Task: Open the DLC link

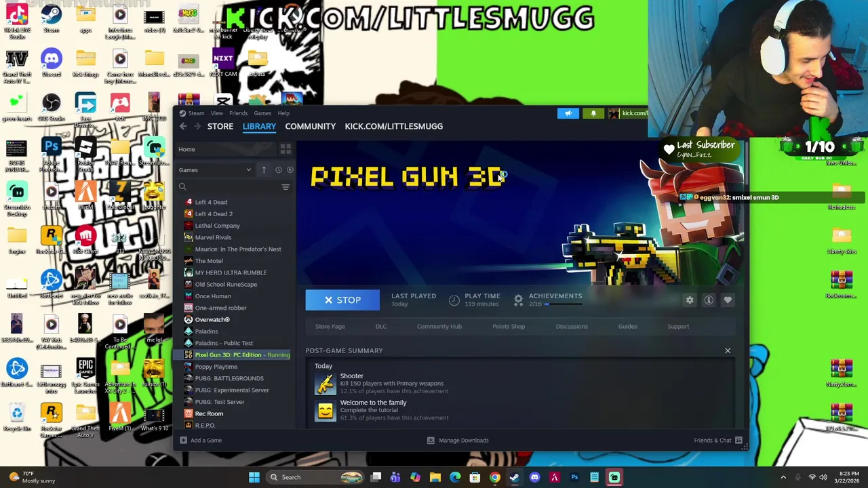Action: [x=381, y=327]
